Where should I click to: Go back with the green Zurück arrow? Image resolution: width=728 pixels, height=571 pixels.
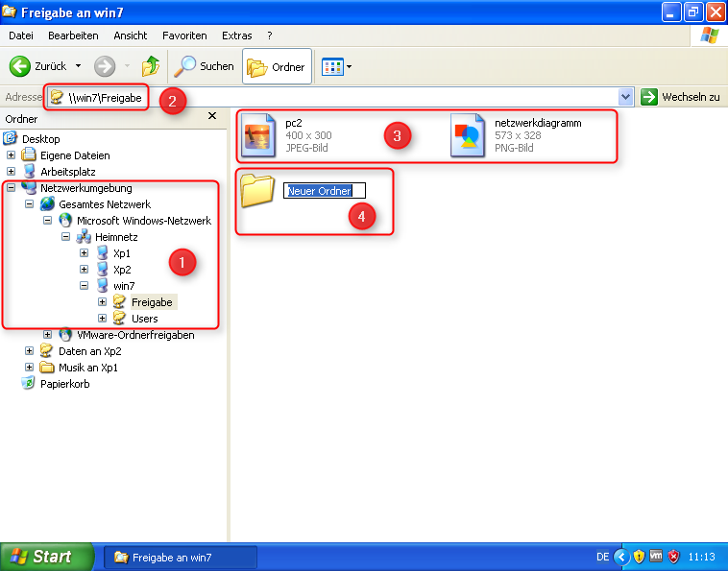click(x=19, y=66)
